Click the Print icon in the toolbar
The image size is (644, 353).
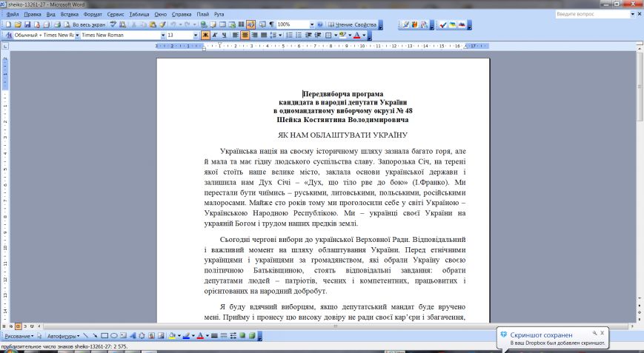tap(57, 24)
